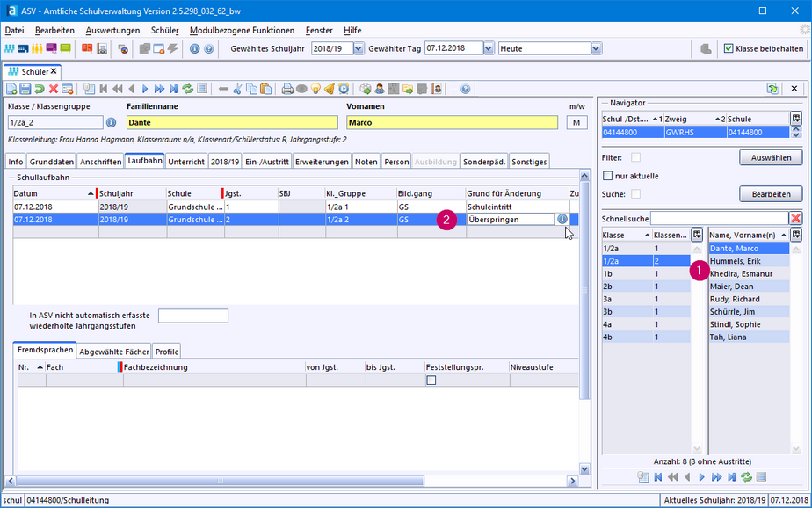Open the Auswertungen menu
The height and width of the screenshot is (508, 812).
point(112,30)
